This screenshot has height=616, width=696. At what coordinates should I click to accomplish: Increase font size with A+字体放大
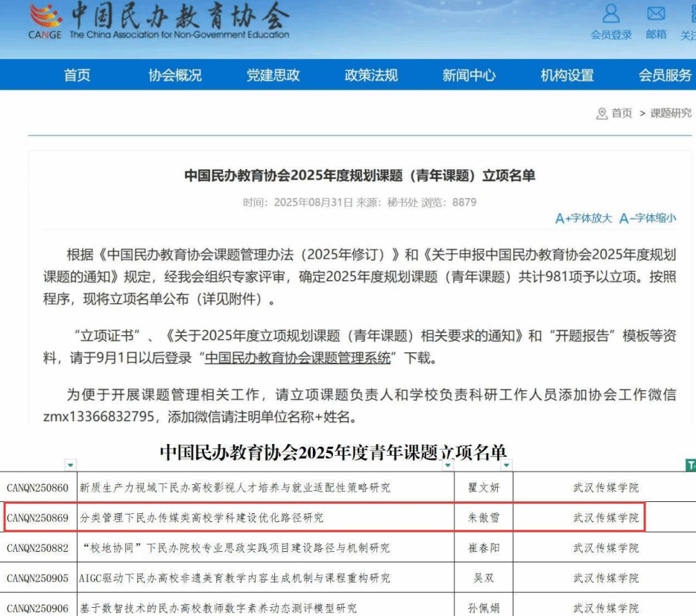(583, 218)
